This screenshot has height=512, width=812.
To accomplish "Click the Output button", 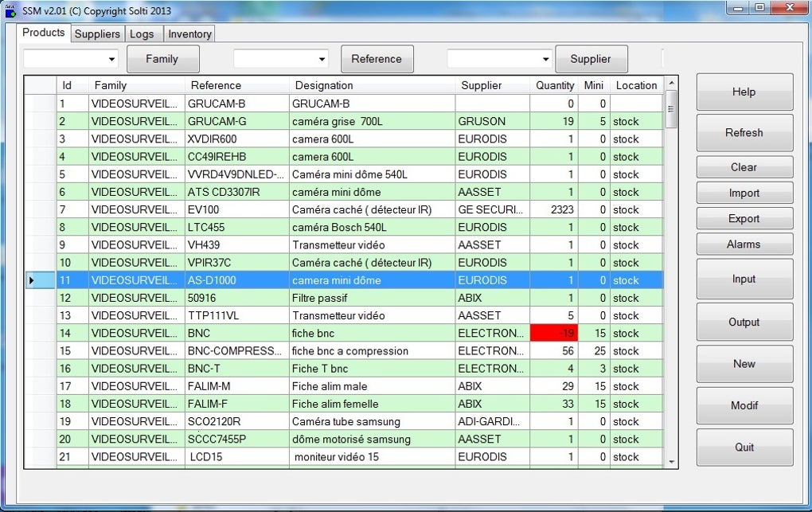I will (x=744, y=322).
